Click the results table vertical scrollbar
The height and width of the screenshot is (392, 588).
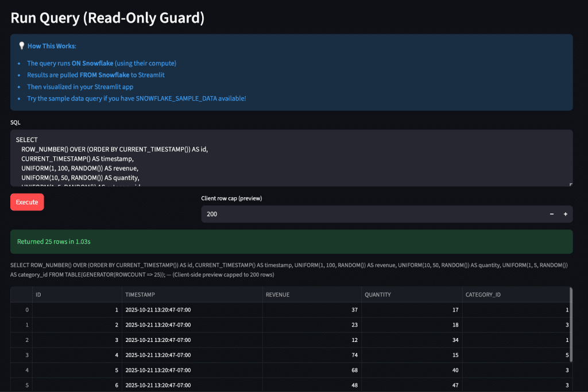[571, 322]
